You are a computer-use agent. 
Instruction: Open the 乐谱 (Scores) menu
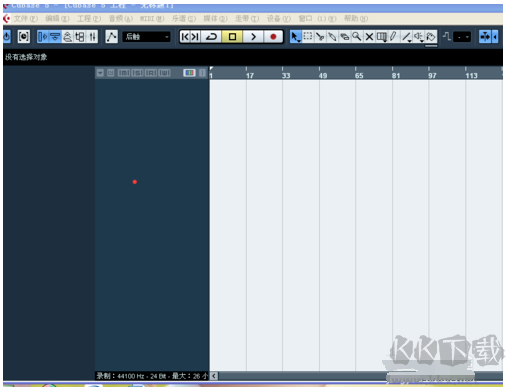(184, 19)
